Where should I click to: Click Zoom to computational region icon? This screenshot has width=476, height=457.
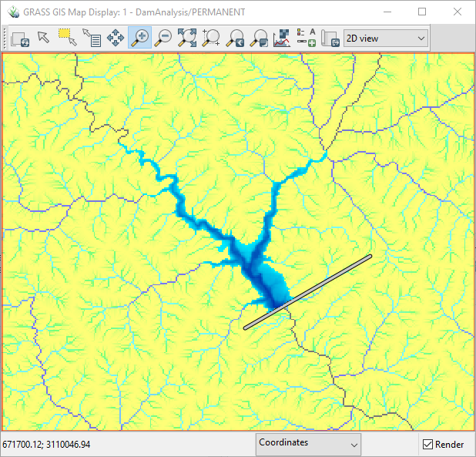click(x=211, y=37)
